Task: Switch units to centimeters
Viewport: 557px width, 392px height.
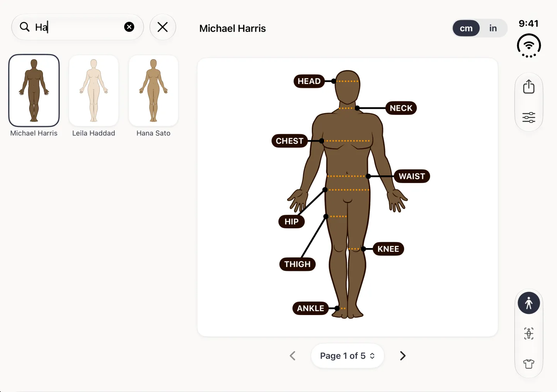Action: point(466,28)
